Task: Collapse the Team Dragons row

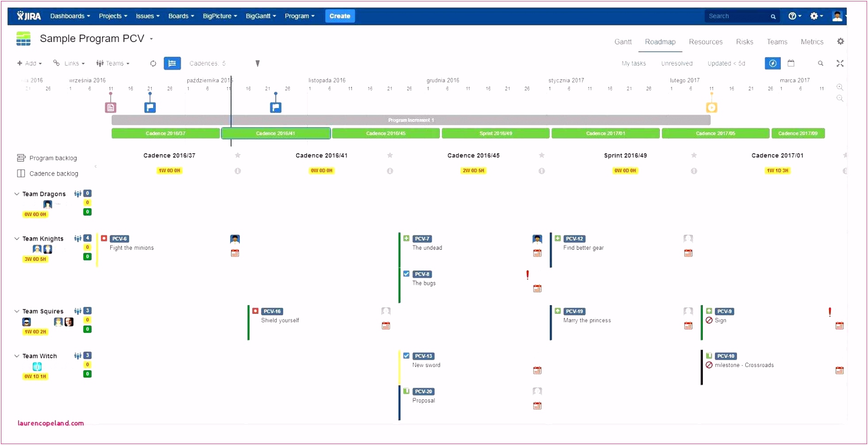Action: (17, 194)
